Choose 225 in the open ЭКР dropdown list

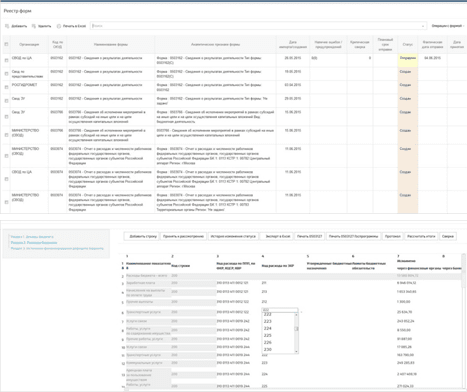268,335
